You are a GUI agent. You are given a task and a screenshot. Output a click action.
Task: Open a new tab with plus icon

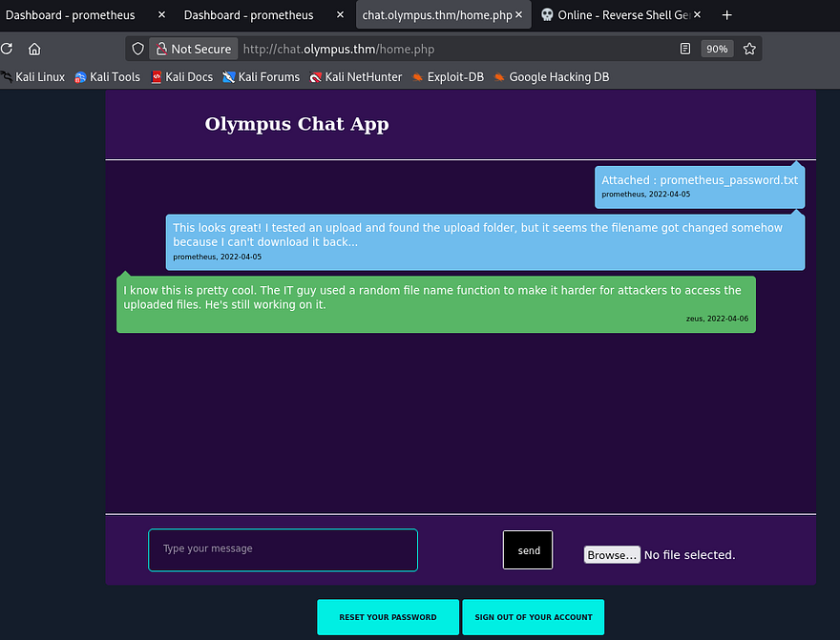coord(727,15)
